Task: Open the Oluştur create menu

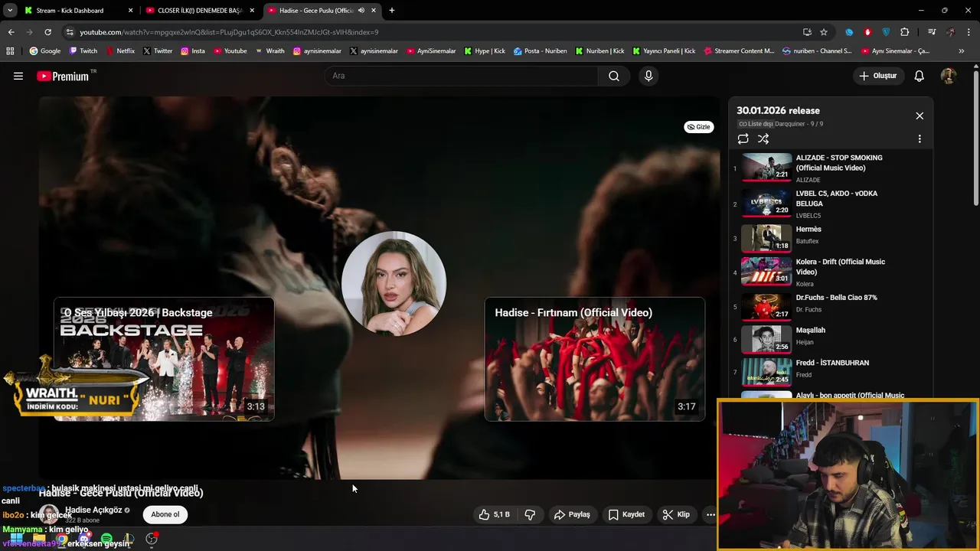Action: tap(877, 76)
